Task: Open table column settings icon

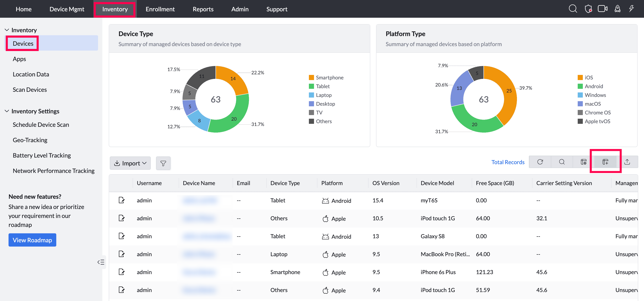Action: click(x=583, y=162)
